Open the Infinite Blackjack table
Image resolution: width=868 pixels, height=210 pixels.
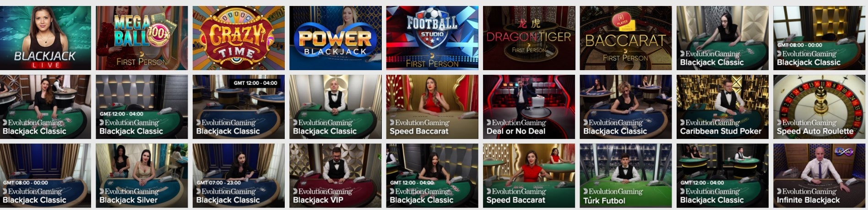tap(819, 176)
